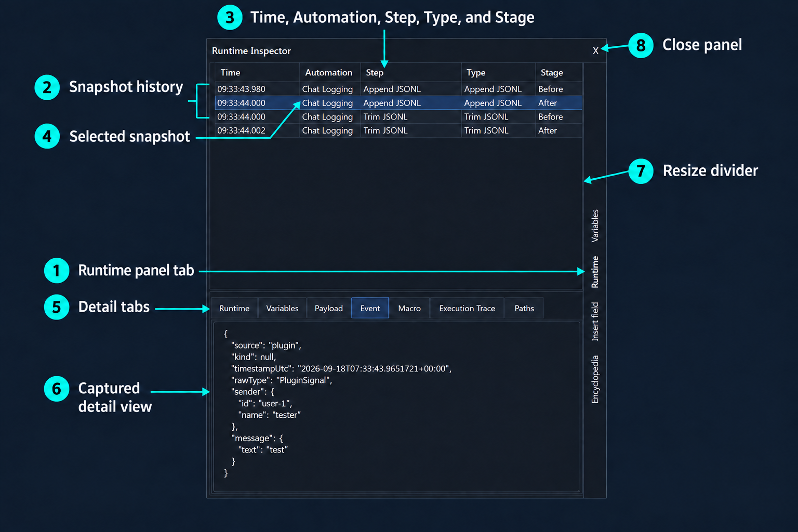The image size is (798, 532).
Task: Click time 09:33:44.000 in the Append JSONL After row
Action: click(x=241, y=103)
